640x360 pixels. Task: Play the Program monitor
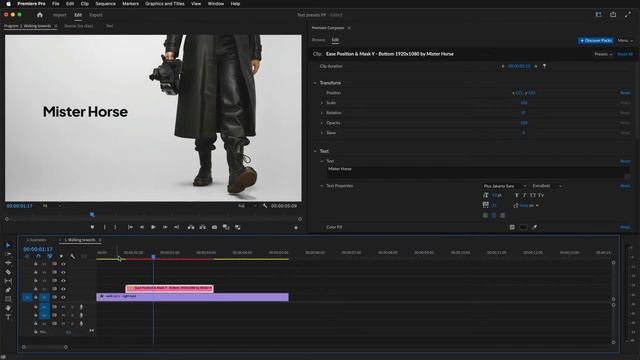point(153,227)
